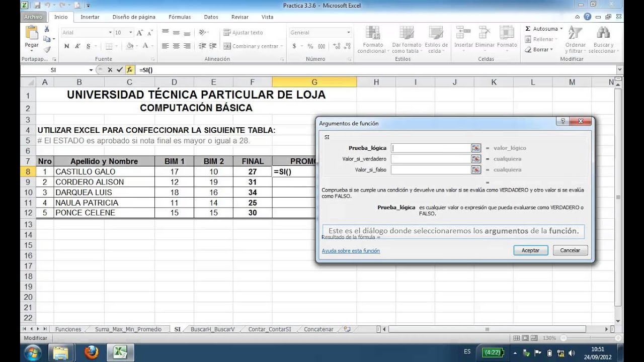The width and height of the screenshot is (644, 362).
Task: Click the Autosuma sigma icon
Action: point(528,29)
